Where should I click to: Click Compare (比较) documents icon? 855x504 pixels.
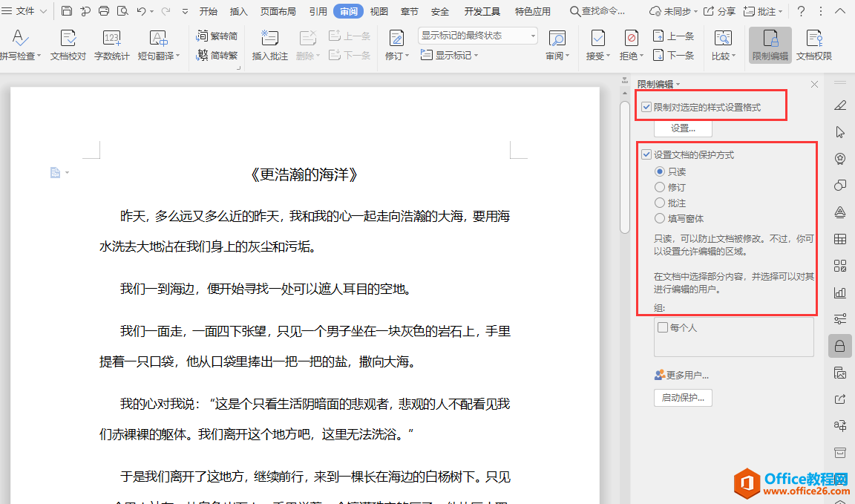pyautogui.click(x=723, y=45)
